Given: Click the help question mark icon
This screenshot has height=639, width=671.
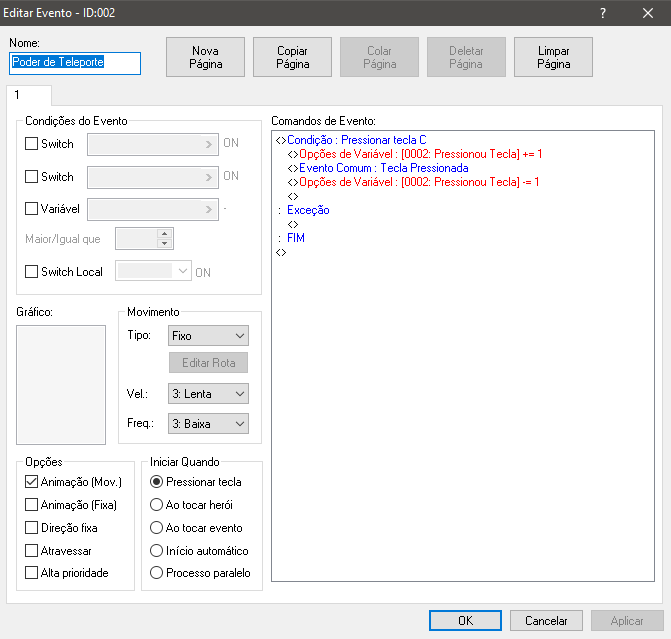Looking at the screenshot, I should (x=603, y=13).
